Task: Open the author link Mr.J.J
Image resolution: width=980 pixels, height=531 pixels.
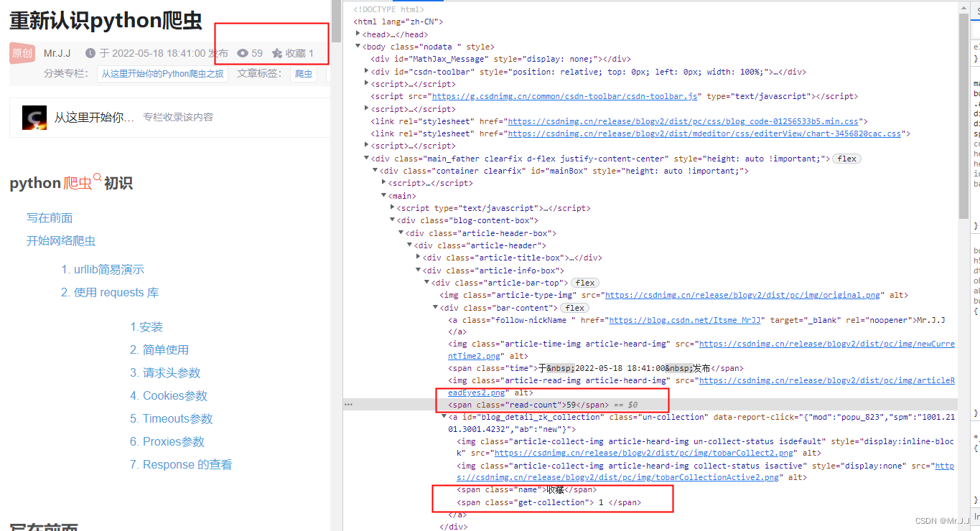Action: pos(57,53)
